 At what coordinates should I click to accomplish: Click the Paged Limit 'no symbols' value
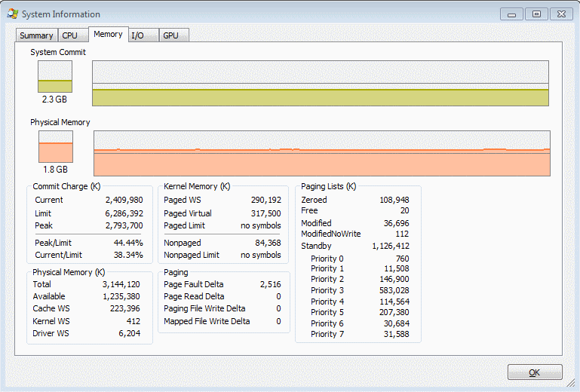tap(261, 225)
